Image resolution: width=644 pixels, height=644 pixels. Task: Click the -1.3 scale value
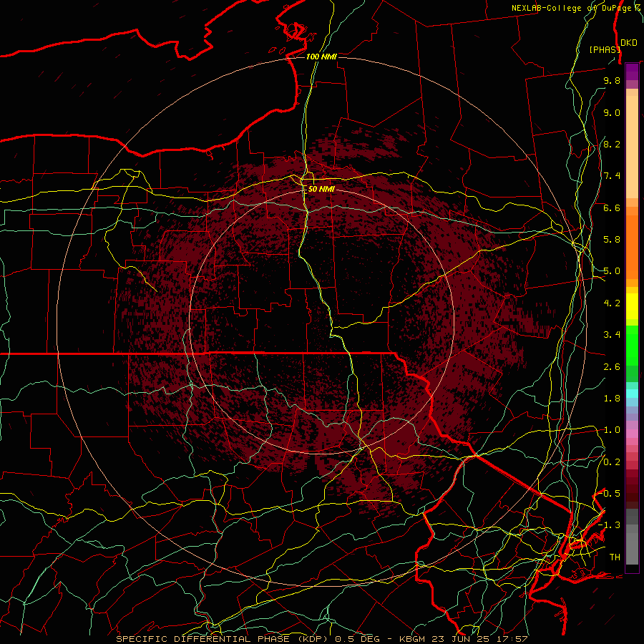[x=610, y=525]
